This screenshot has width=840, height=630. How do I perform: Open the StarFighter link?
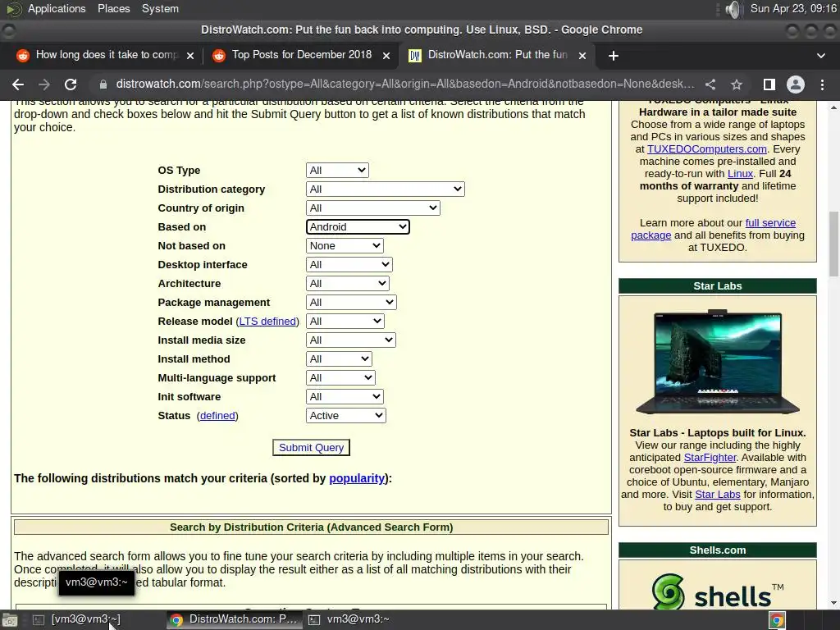(710, 458)
